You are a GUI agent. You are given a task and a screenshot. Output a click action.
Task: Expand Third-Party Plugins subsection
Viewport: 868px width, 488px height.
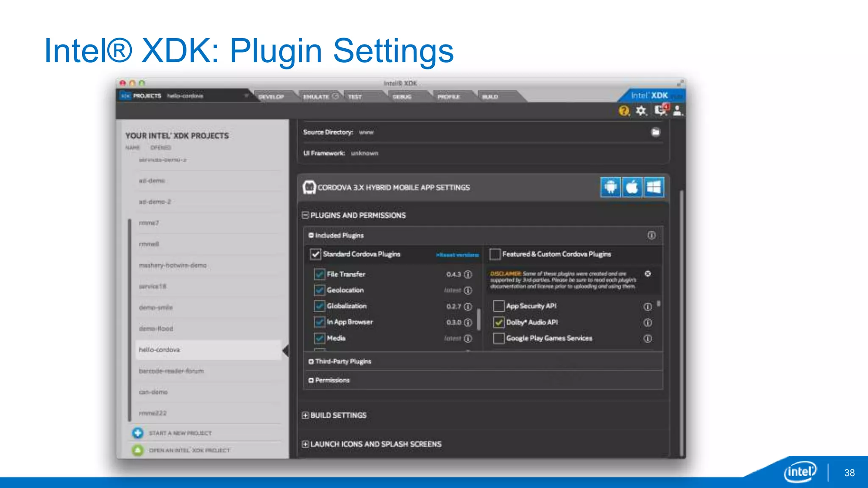(x=311, y=361)
